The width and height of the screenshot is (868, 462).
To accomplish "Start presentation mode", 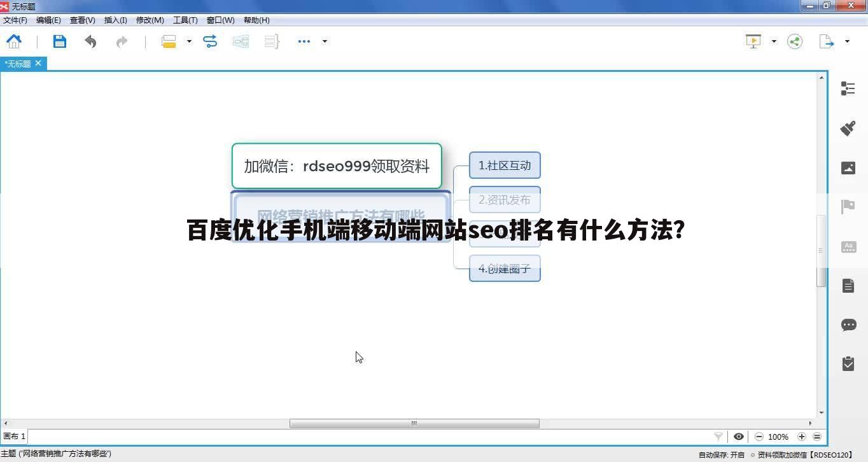I will click(x=753, y=41).
